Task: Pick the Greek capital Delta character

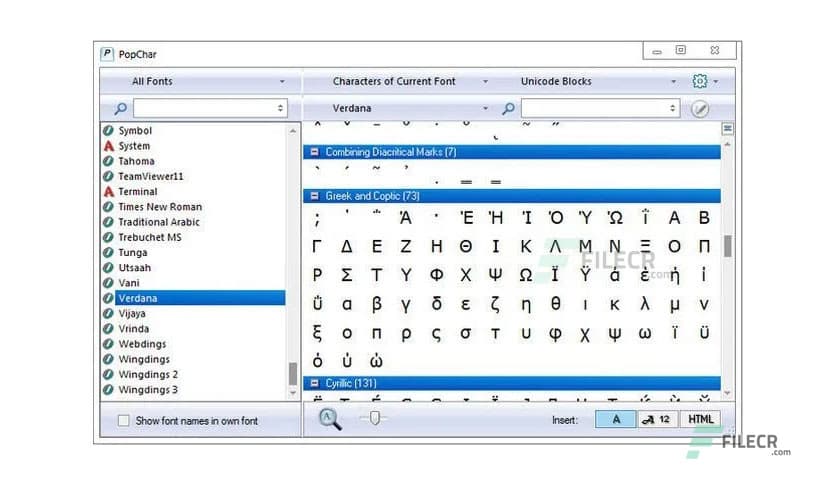Action: pos(347,246)
